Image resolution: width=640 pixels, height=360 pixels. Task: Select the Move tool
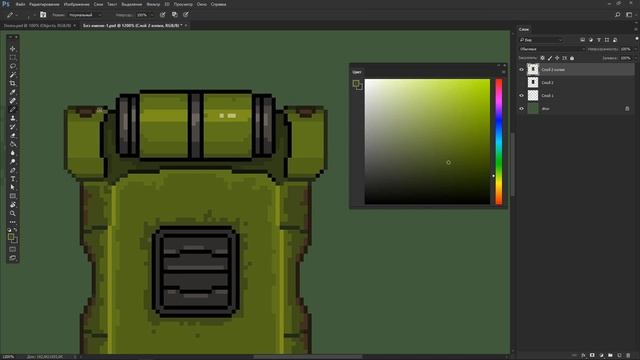tap(13, 49)
